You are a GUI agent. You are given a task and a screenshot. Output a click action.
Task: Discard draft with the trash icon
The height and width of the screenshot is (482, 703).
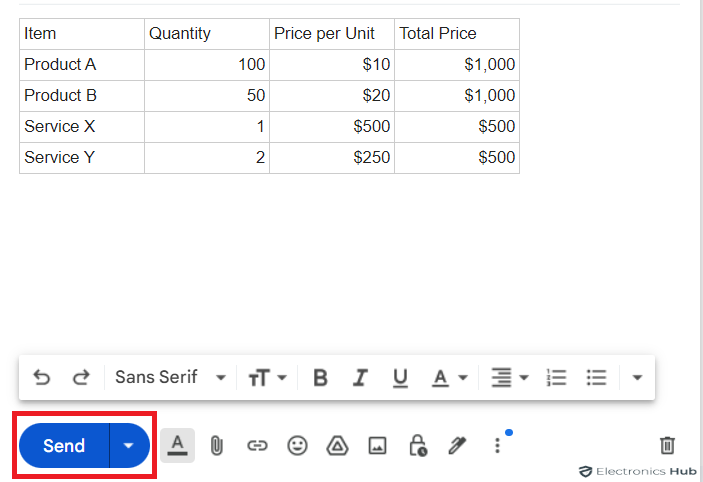click(667, 445)
